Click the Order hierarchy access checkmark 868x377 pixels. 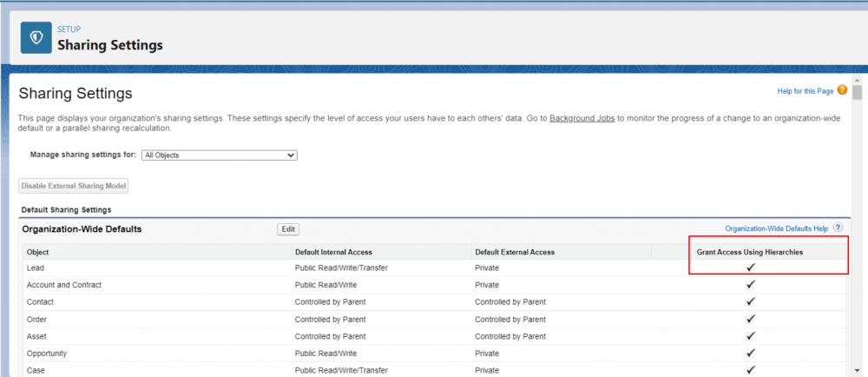[x=751, y=319]
